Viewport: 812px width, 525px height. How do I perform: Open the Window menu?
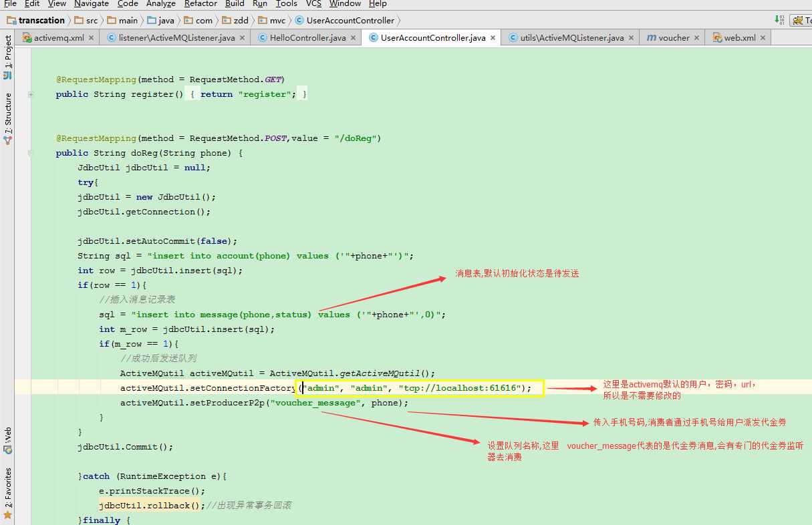(345, 3)
